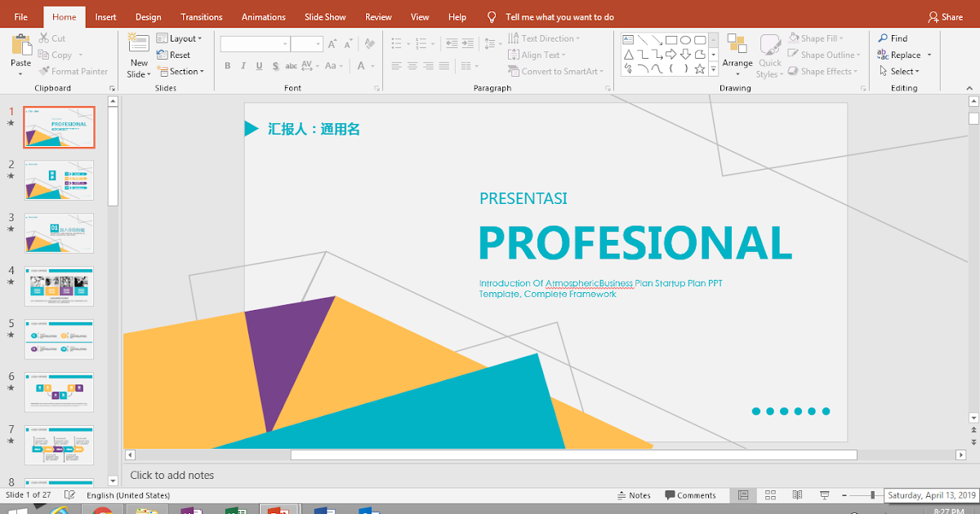980x514 pixels.
Task: Insert a slide with New Slide icon
Action: click(x=139, y=45)
